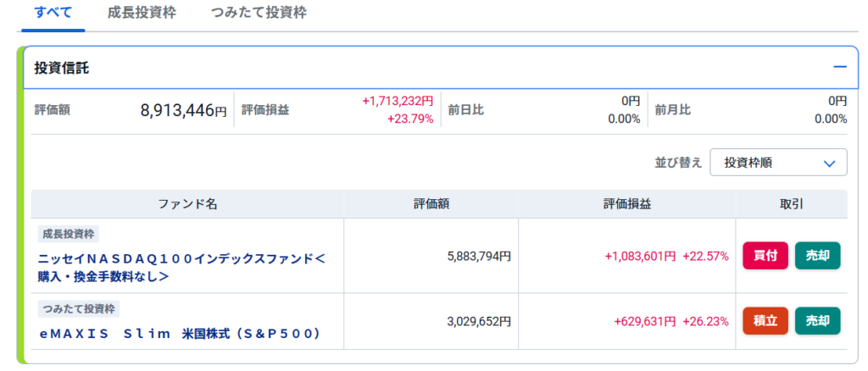The width and height of the screenshot is (868, 371).
Task: Switch to the すべて tab
Action: (53, 13)
